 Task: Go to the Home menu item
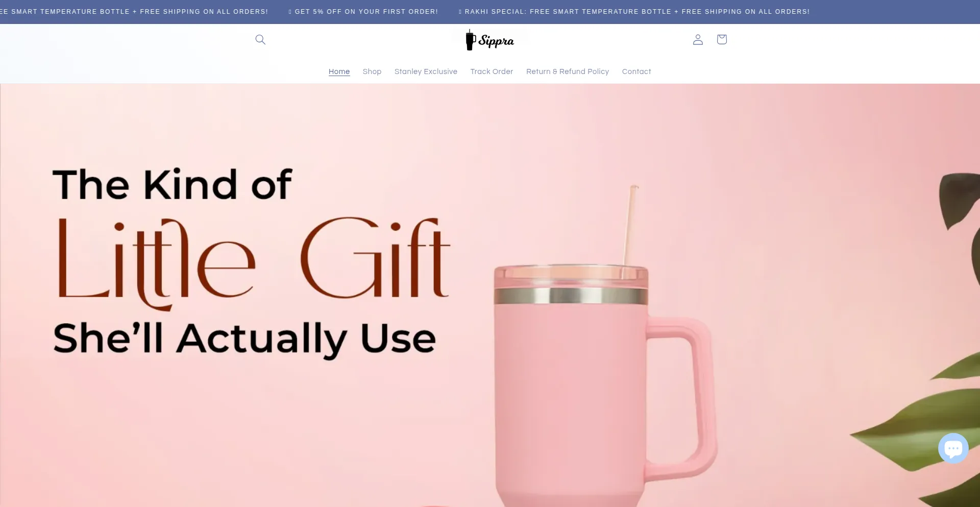point(339,71)
